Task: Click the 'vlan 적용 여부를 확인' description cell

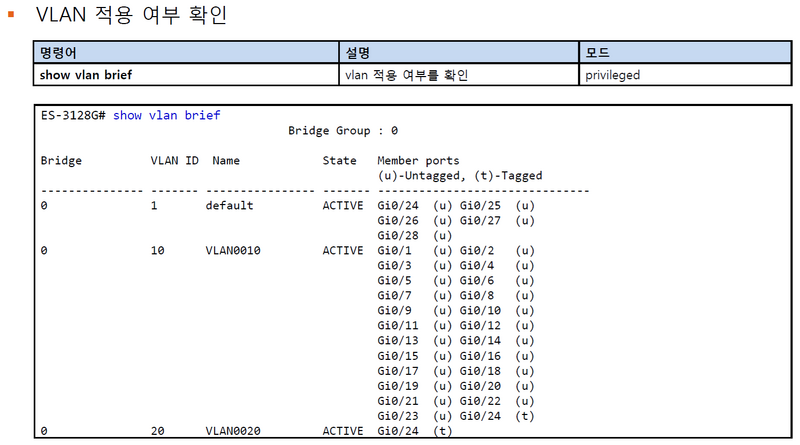Action: click(x=459, y=75)
